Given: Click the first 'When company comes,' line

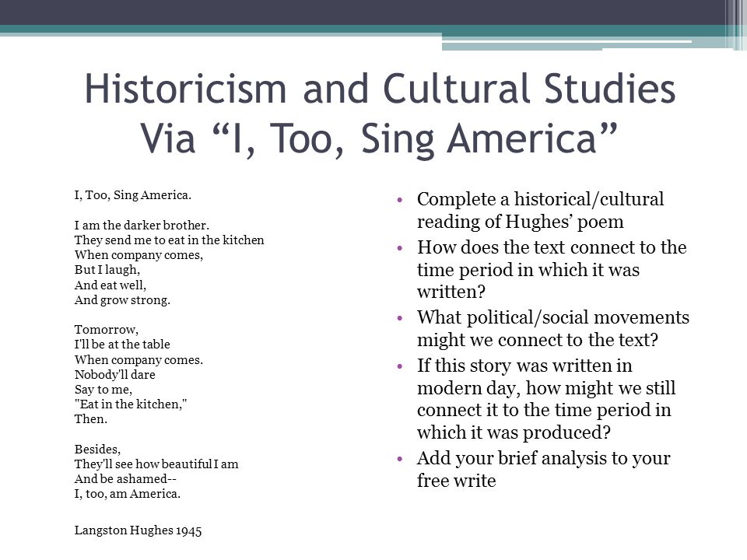Looking at the screenshot, I should 139,255.
